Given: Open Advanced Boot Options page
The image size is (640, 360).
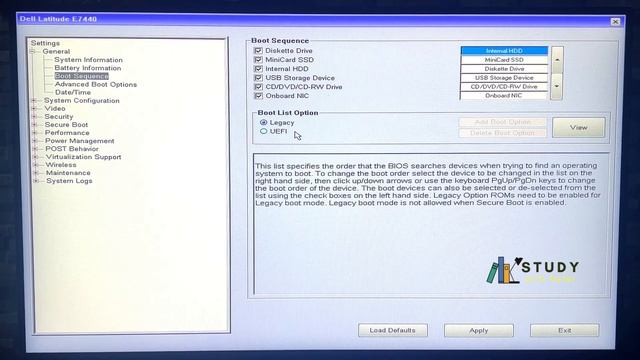Looking at the screenshot, I should point(96,84).
